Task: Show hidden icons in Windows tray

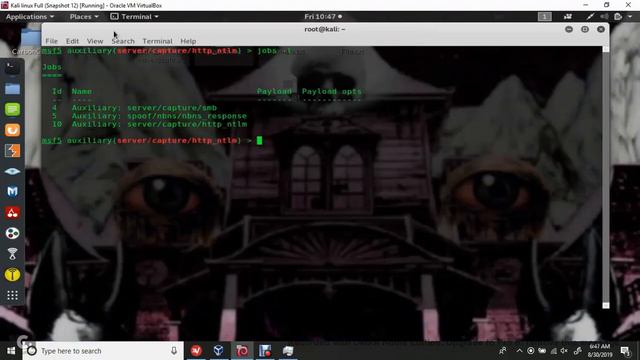Action: click(519, 351)
